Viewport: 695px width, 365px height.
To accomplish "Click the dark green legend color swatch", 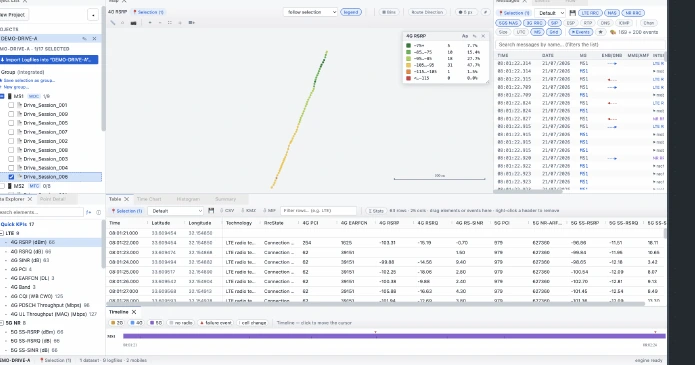I will (x=408, y=45).
